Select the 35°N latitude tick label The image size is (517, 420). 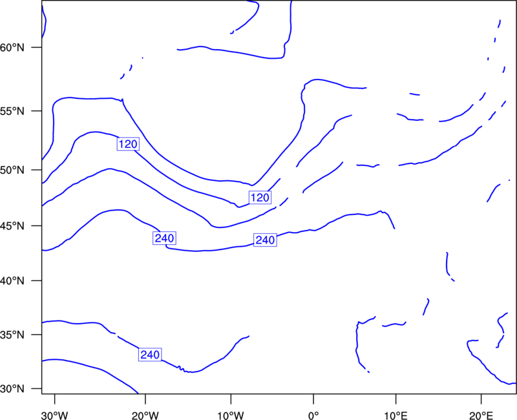pos(12,335)
